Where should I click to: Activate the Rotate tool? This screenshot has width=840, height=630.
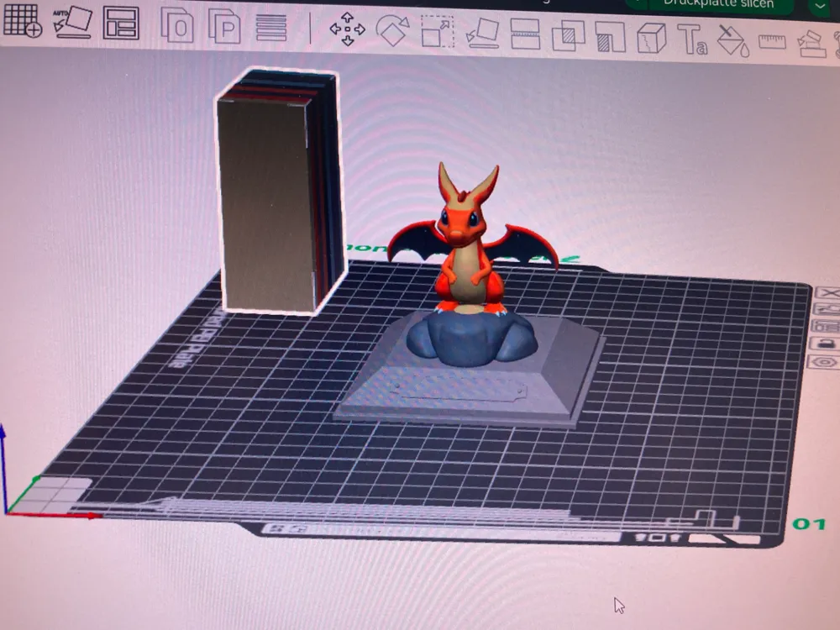[x=392, y=30]
